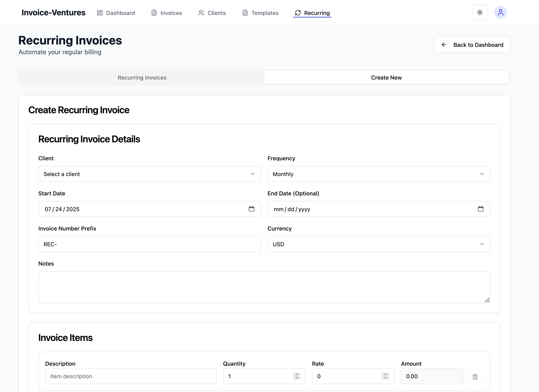
Task: Click the Notes resize handle corner
Action: click(487, 300)
